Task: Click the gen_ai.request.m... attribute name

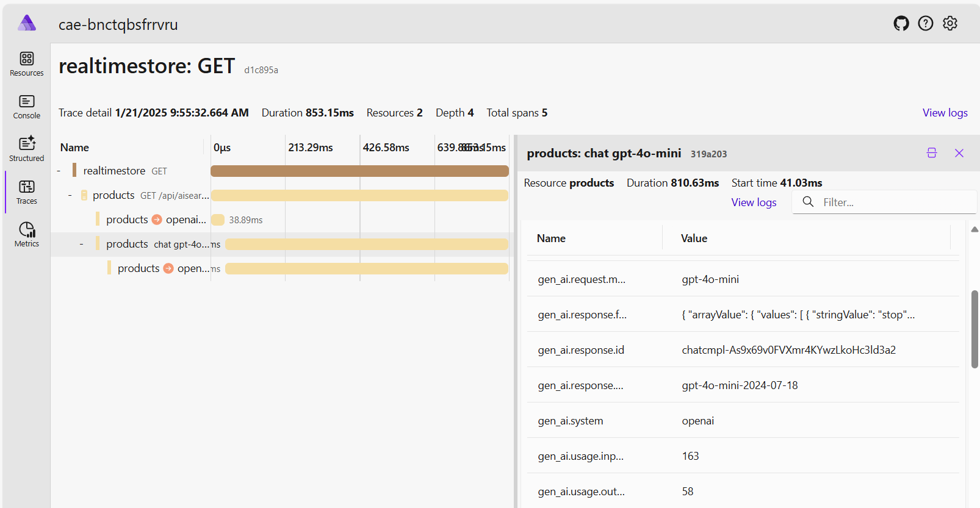Action: 582,279
